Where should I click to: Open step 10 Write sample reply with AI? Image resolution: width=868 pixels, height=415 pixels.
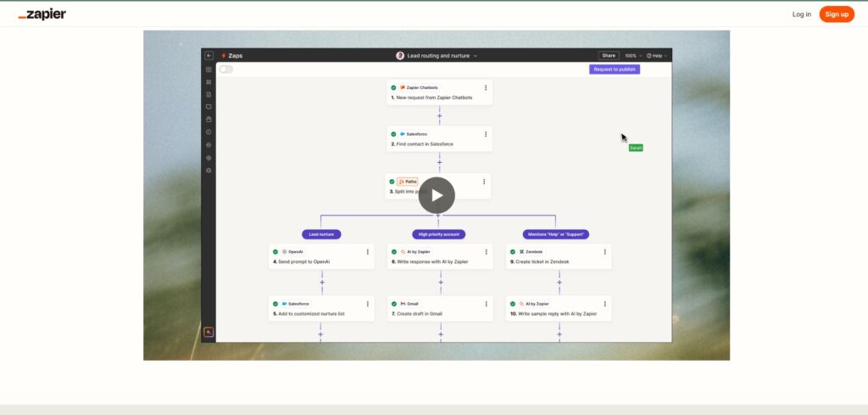coord(559,309)
